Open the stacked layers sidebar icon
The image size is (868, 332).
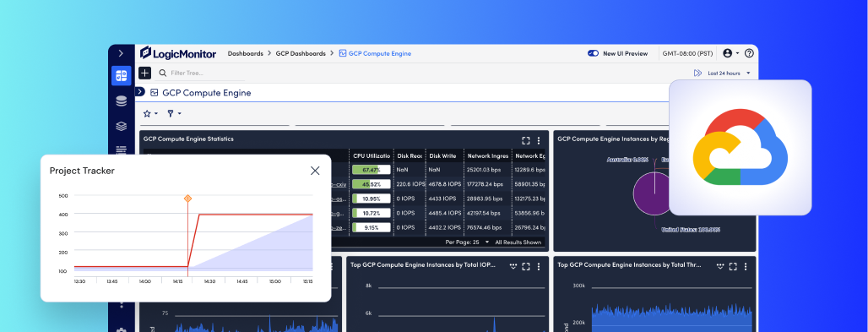pos(122,127)
